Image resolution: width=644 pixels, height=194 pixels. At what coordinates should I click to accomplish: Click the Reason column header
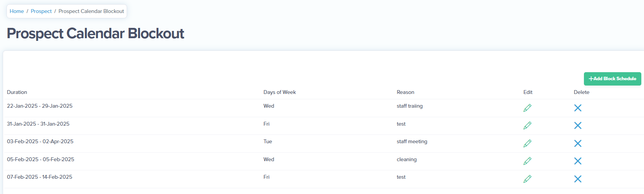[406, 92]
